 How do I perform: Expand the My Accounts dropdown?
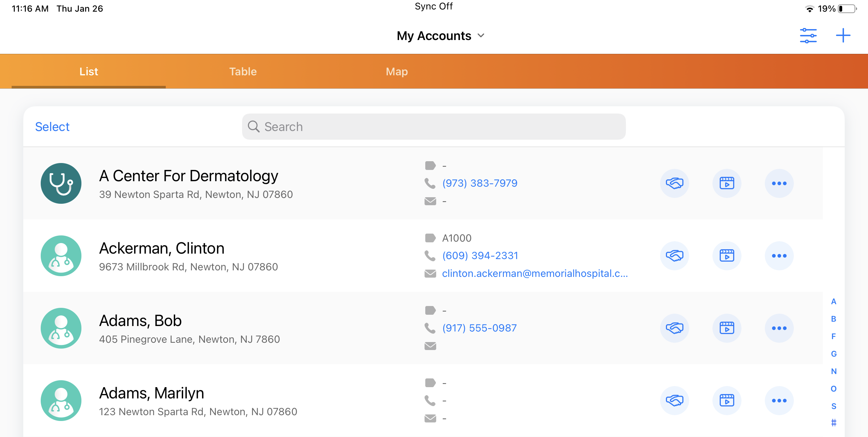click(441, 36)
